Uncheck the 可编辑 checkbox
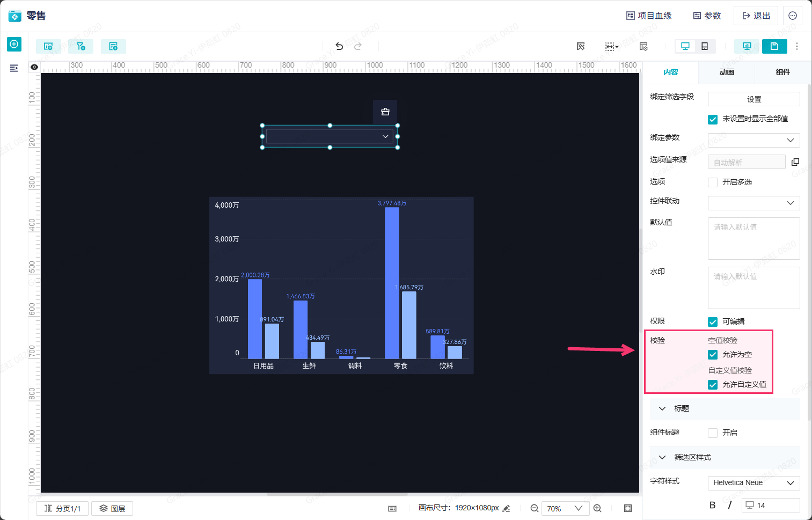The height and width of the screenshot is (520, 812). click(713, 322)
